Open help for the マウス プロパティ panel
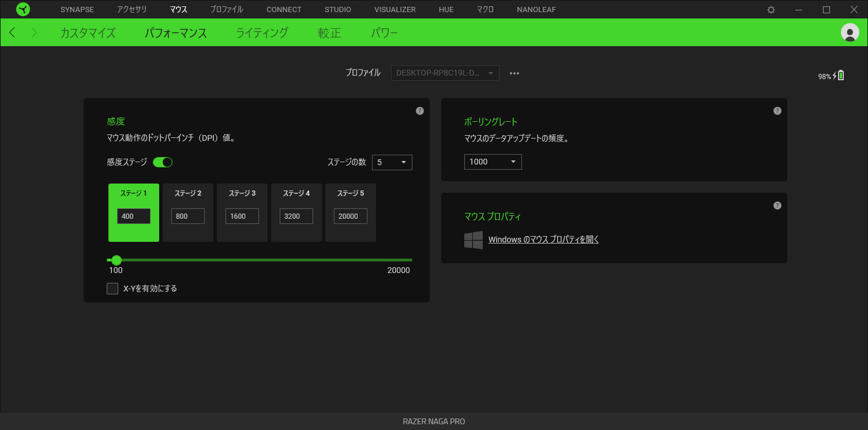Image resolution: width=868 pixels, height=430 pixels. click(777, 205)
